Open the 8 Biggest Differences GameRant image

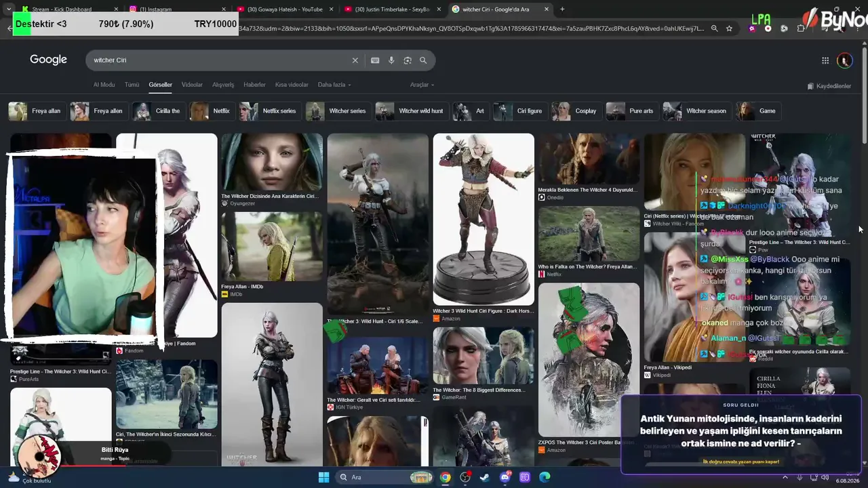(484, 356)
